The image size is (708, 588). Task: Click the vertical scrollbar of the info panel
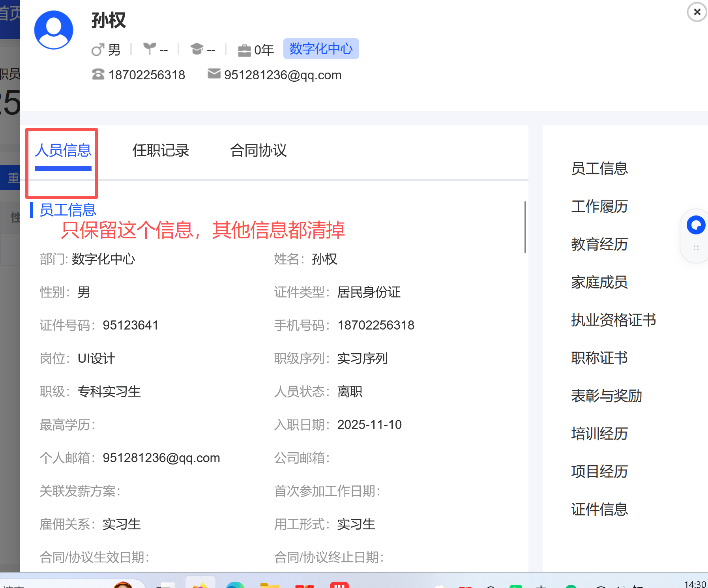525,227
